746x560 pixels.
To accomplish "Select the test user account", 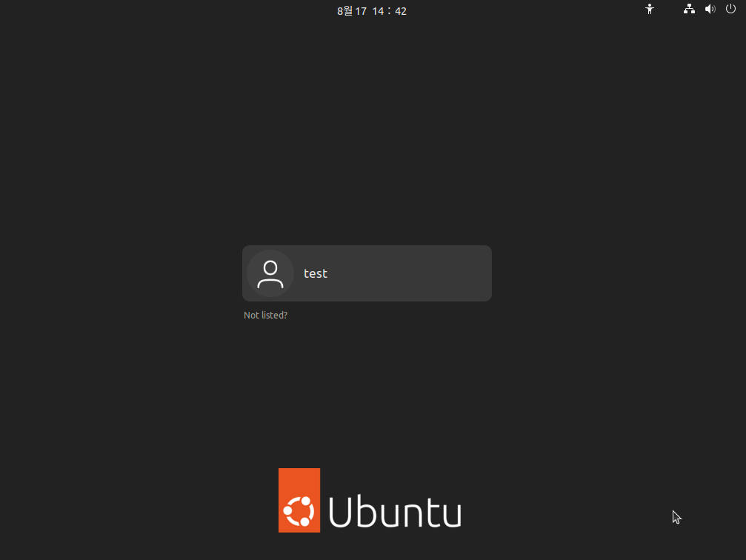I will click(x=367, y=273).
